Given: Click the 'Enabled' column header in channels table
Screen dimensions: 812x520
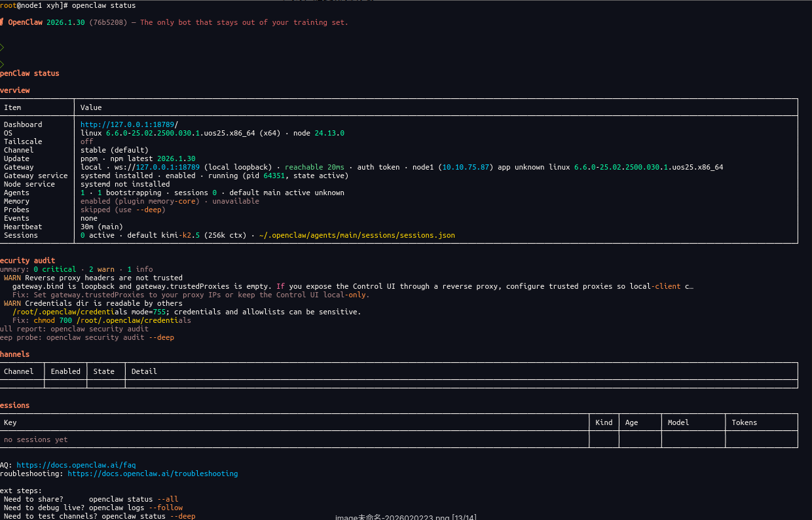Looking at the screenshot, I should tap(65, 371).
